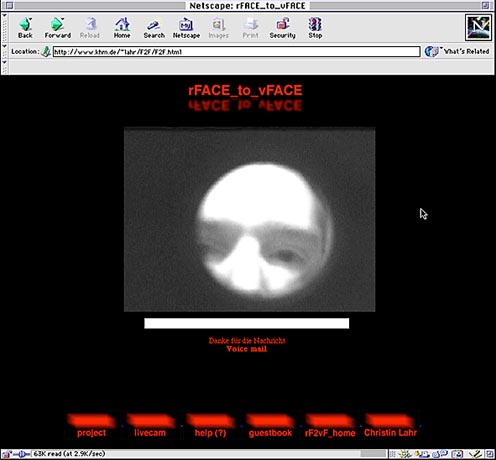The height and width of the screenshot is (460, 496).
Task: Click the white message input field
Action: (x=247, y=323)
